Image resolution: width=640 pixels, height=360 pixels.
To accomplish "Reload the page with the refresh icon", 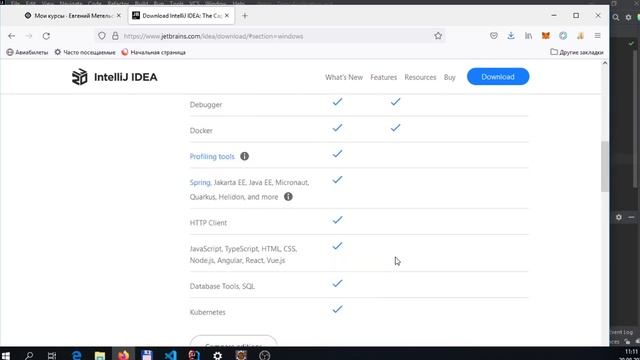I will 46,36.
